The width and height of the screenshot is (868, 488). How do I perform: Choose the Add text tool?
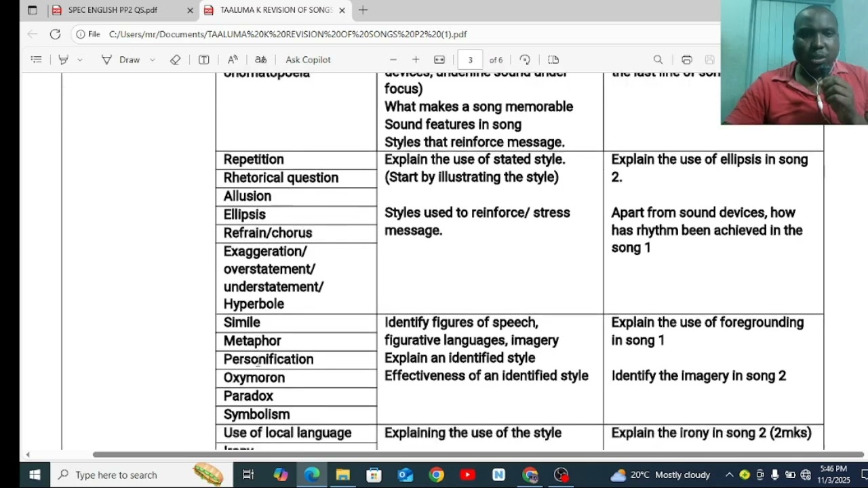pos(203,60)
